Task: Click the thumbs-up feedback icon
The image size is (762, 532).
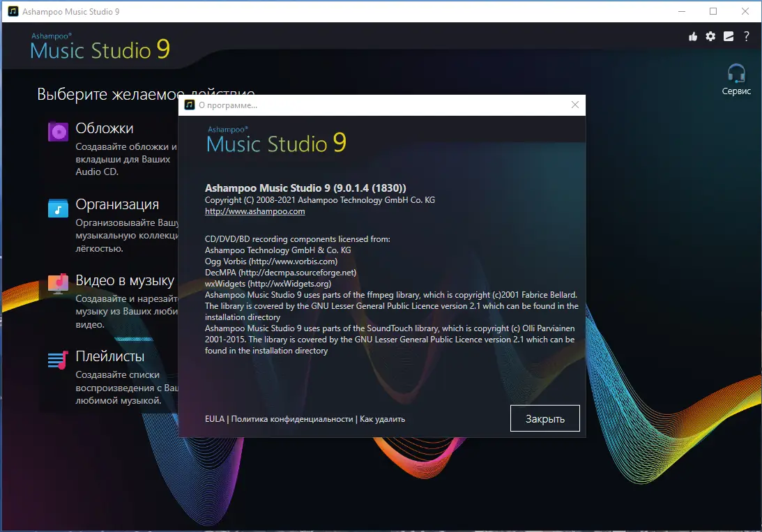Action: (x=693, y=36)
